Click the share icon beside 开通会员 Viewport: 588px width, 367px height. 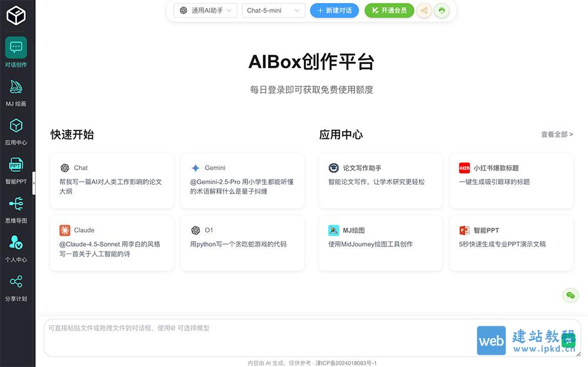coord(424,11)
